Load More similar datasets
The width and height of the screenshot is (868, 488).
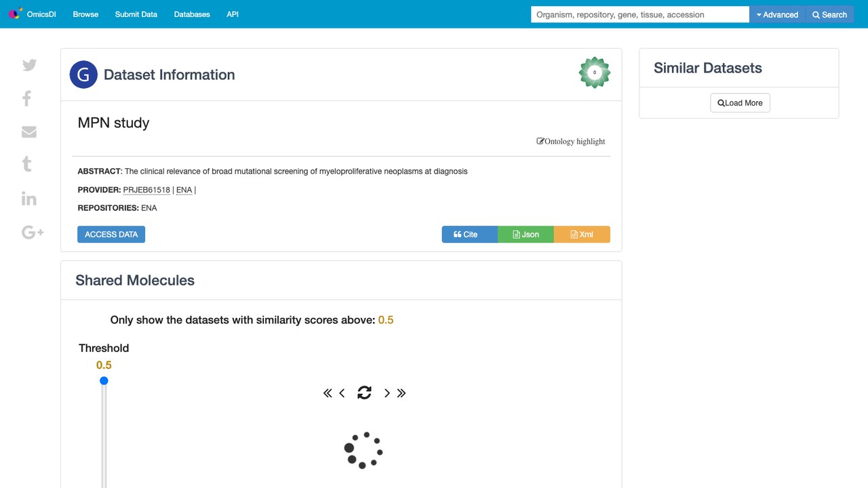click(x=740, y=103)
